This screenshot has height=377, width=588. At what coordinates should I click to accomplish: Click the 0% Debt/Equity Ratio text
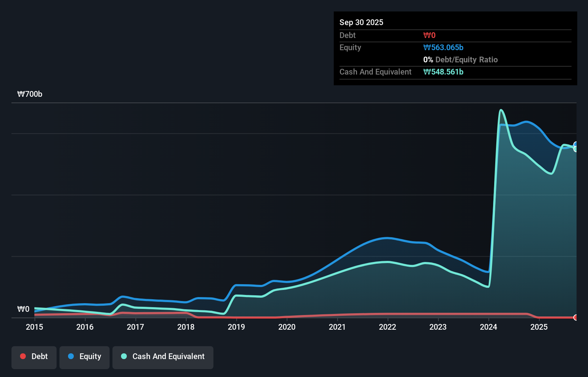click(x=460, y=59)
